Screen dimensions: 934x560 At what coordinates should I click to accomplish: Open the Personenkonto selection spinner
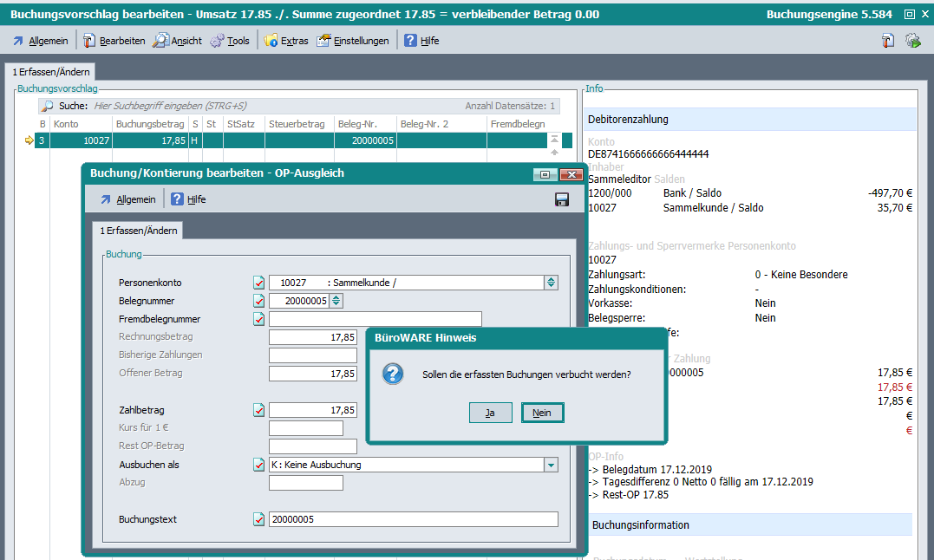click(551, 283)
